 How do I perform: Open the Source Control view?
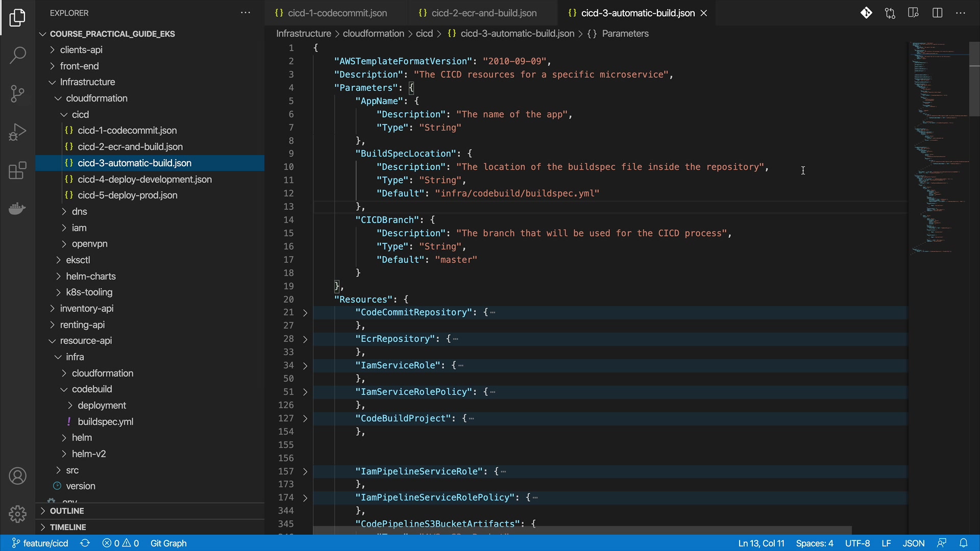[17, 93]
